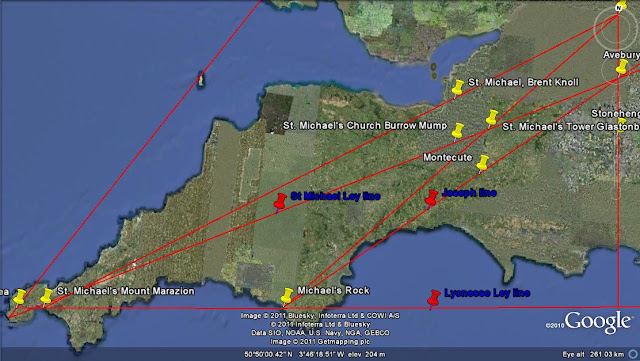Click the compass North indicator
640x361 pixels.
pyautogui.click(x=618, y=8)
